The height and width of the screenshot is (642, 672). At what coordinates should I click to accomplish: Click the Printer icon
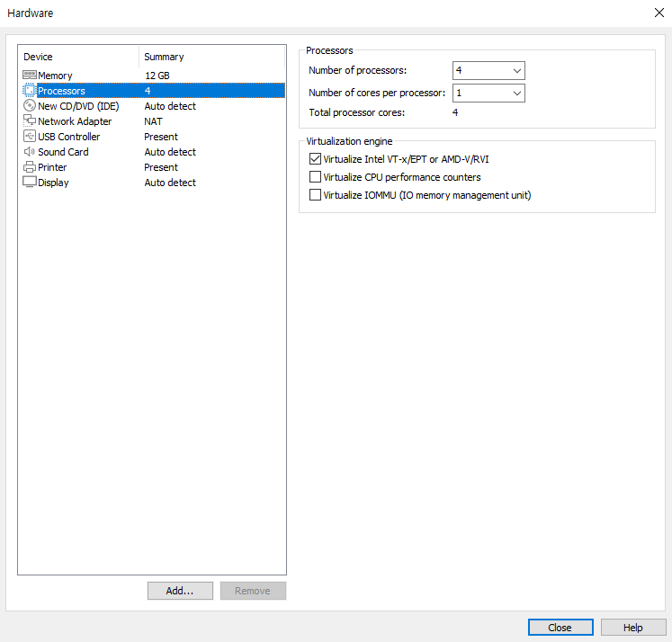click(x=30, y=167)
